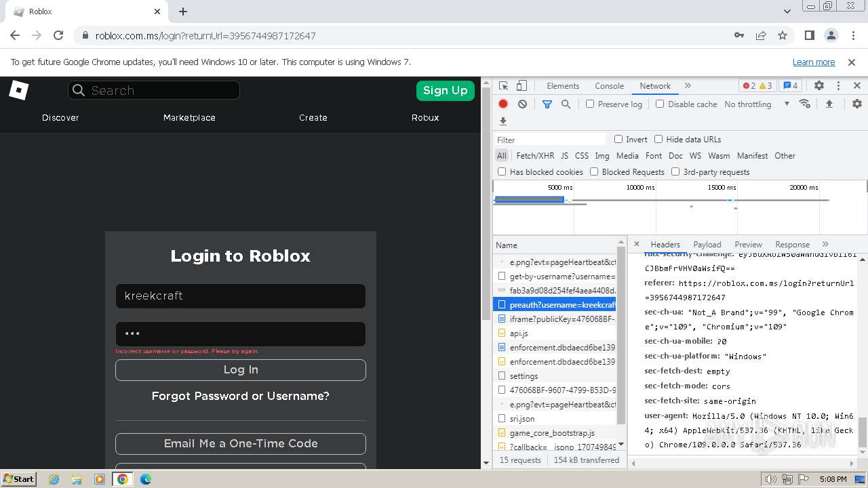Open the Chrome profile avatar

click(831, 35)
